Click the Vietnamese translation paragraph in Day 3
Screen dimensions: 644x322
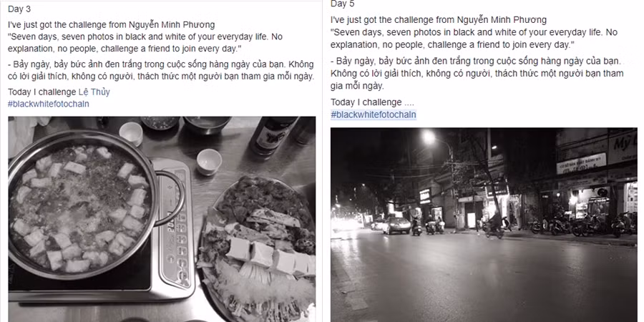160,70
